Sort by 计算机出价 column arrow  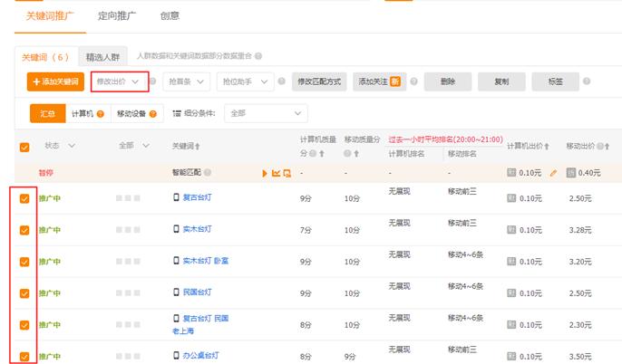click(x=547, y=146)
